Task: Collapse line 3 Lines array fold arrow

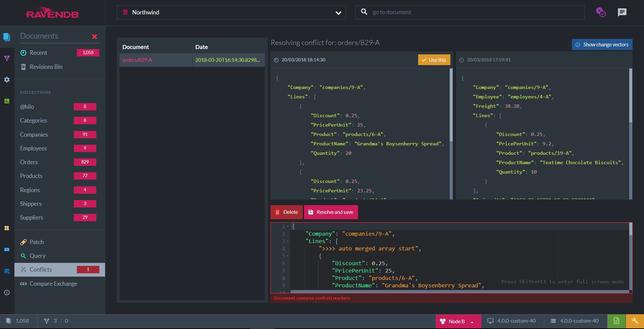Action: click(288, 241)
